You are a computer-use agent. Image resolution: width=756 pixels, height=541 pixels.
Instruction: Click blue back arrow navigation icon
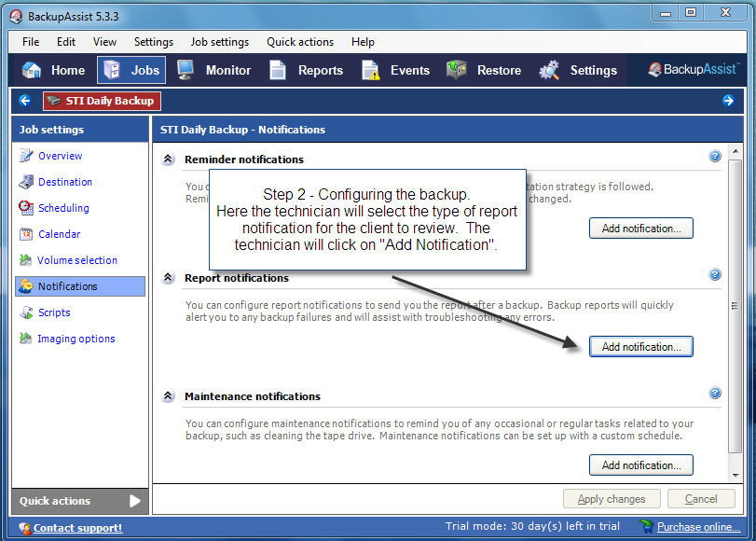pos(25,101)
